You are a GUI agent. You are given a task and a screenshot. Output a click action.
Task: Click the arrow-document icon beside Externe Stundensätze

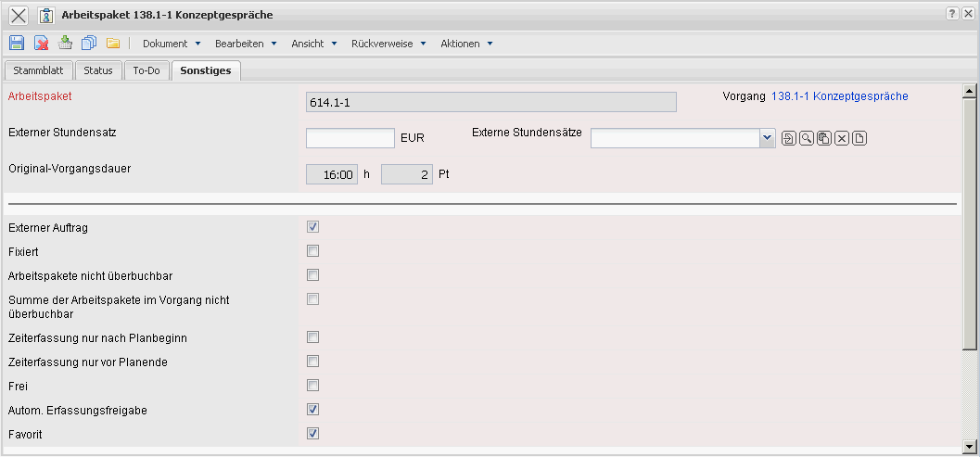tap(788, 138)
